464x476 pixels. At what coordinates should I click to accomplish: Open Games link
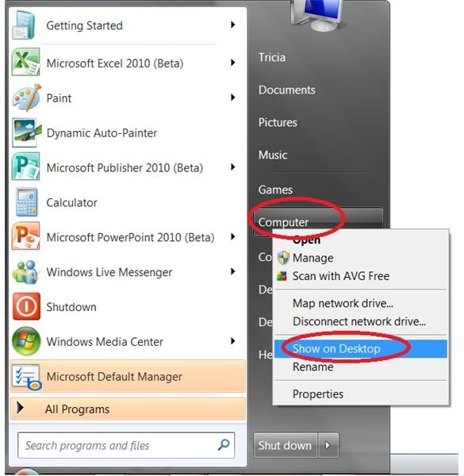275,190
